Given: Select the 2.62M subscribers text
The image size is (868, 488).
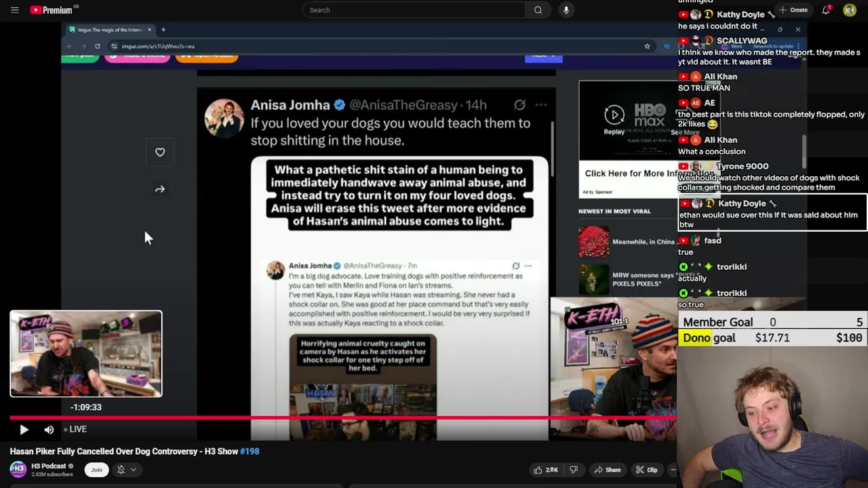Looking at the screenshot, I should (x=52, y=474).
